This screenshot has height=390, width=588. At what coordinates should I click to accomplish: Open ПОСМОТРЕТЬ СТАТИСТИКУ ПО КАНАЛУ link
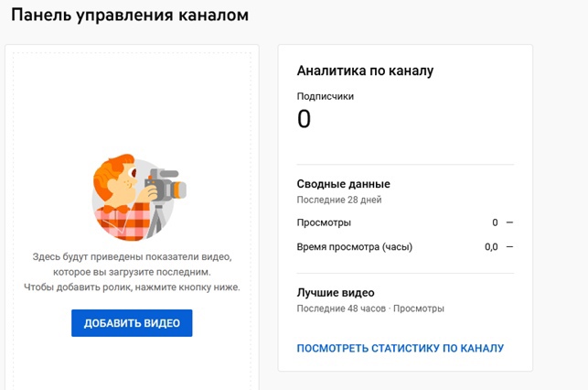click(x=401, y=348)
